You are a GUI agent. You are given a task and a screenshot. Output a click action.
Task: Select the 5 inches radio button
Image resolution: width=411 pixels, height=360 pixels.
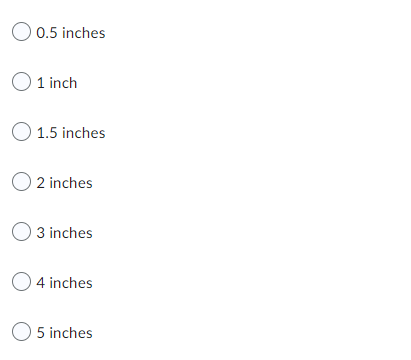coord(22,332)
